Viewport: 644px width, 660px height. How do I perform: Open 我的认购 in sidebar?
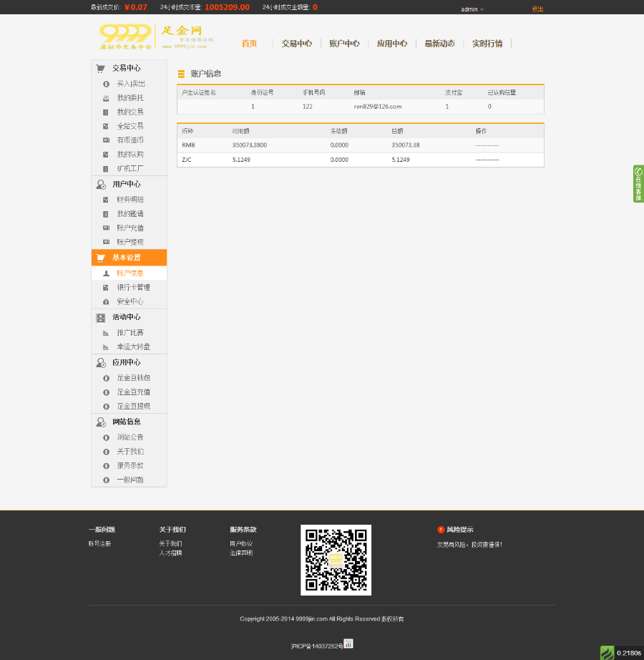pyautogui.click(x=130, y=155)
